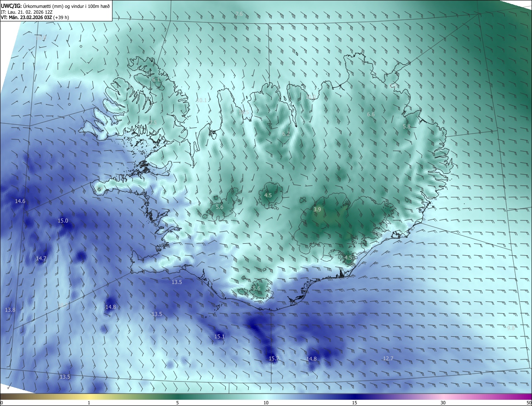Click the valid time 'VT: Mán. 23.02.2026 03Z'

tap(26, 17)
